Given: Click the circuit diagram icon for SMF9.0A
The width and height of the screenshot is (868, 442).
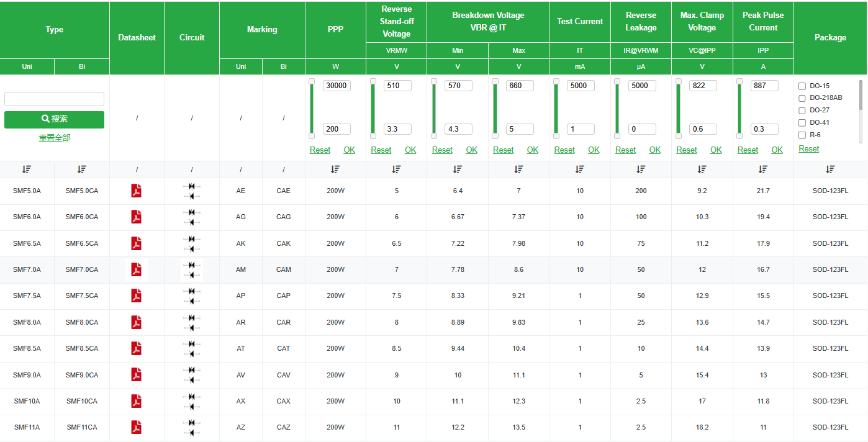Looking at the screenshot, I should (x=191, y=375).
